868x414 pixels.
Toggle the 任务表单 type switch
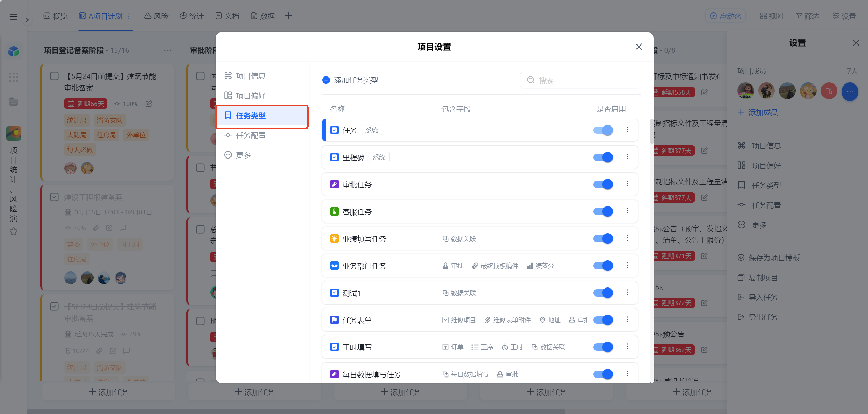tap(603, 320)
